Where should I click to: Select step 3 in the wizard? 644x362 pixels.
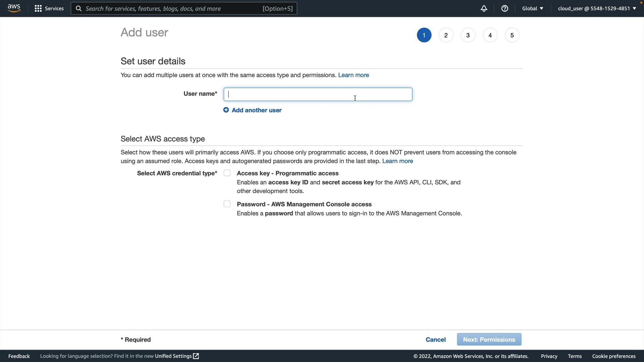pyautogui.click(x=468, y=35)
